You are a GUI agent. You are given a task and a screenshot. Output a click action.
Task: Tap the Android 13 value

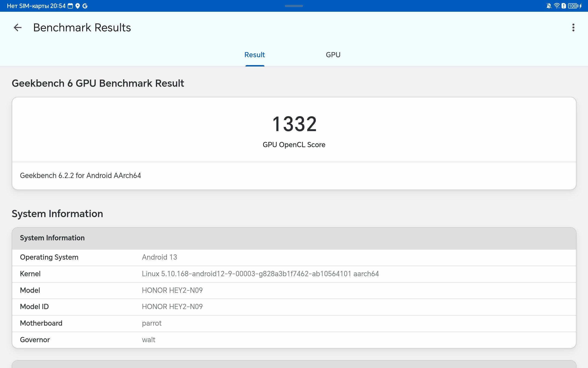pyautogui.click(x=159, y=257)
